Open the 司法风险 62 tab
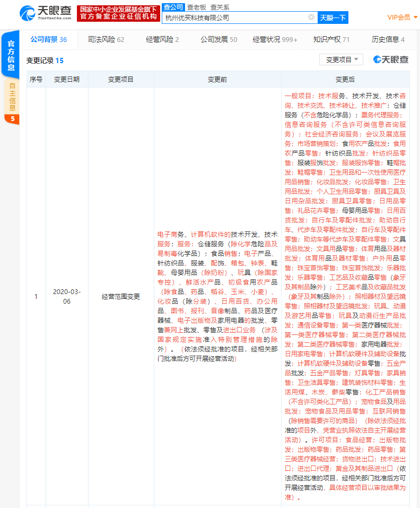The height and width of the screenshot is (508, 420). 106,39
